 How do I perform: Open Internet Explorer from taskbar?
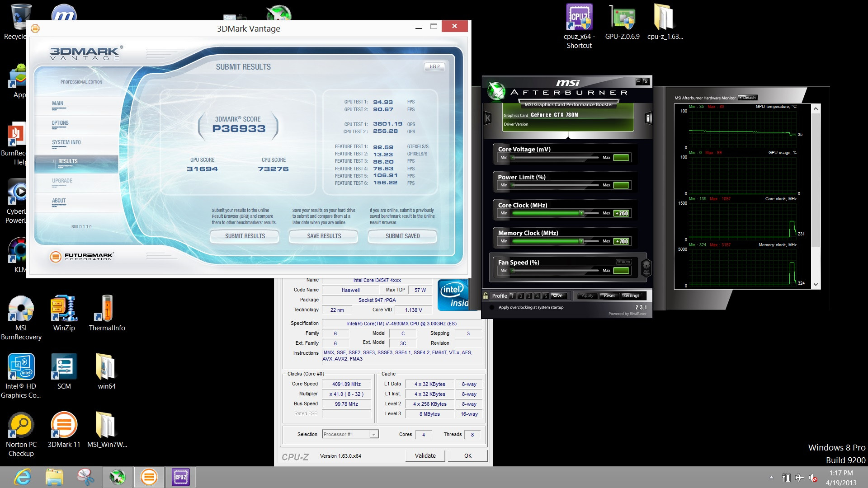click(22, 477)
